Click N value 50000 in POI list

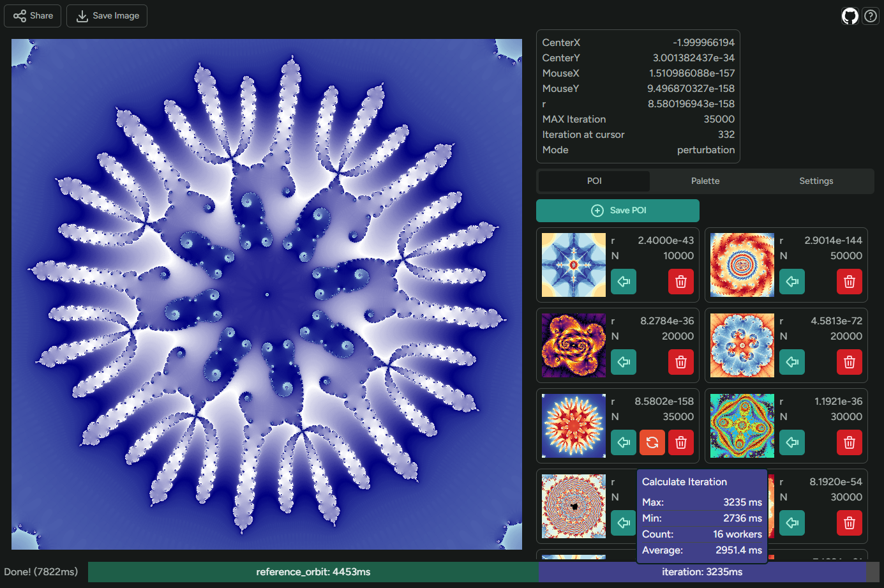tap(846, 256)
